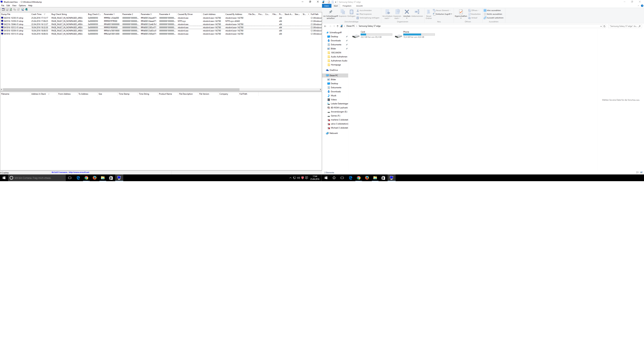This screenshot has width=644, height=363.
Task: Click the Alles auswählen button
Action: pyautogui.click(x=492, y=11)
